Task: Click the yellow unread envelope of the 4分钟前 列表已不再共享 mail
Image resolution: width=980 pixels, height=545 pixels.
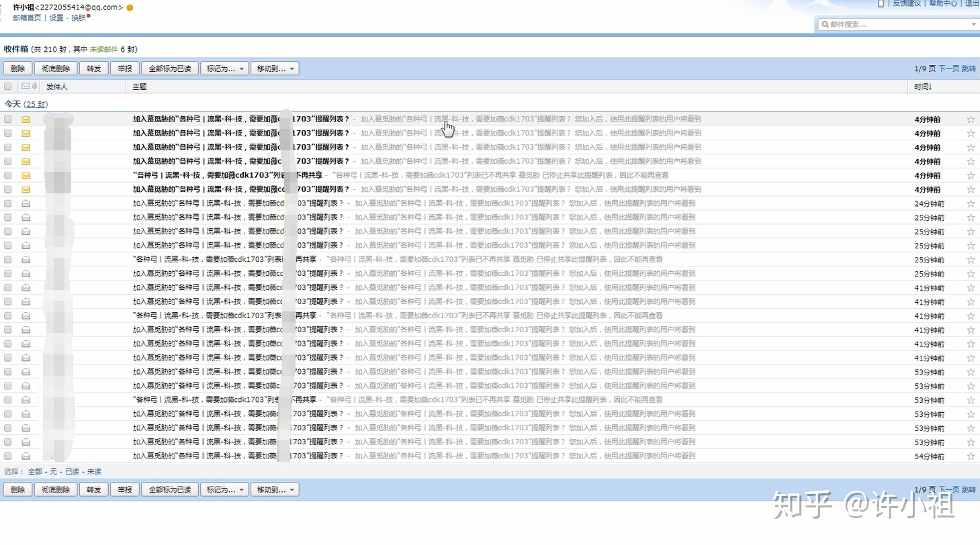Action: pyautogui.click(x=26, y=175)
